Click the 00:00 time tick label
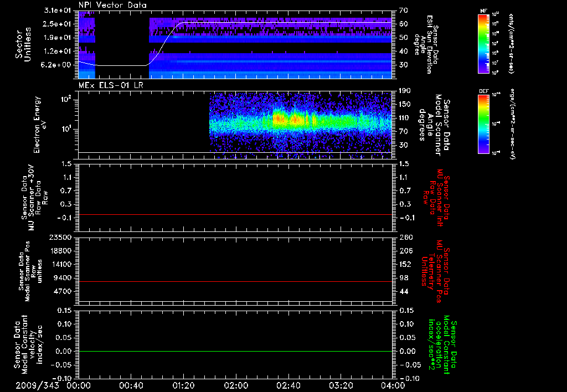This screenshot has height=392, width=567. pos(79,385)
